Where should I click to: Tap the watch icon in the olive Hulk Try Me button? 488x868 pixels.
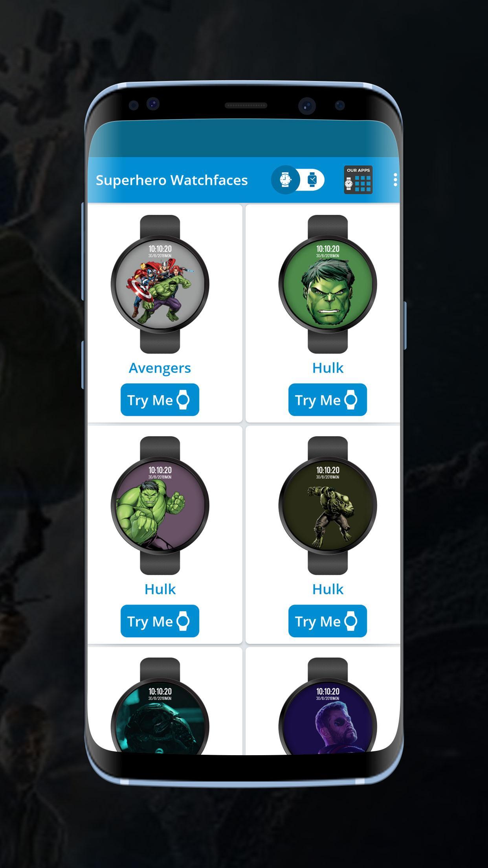point(351,621)
